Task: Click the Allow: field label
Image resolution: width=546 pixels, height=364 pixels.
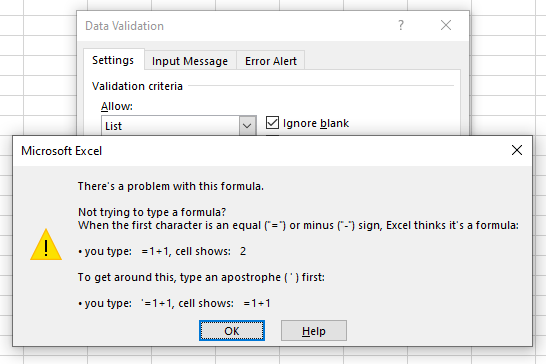Action: (117, 106)
